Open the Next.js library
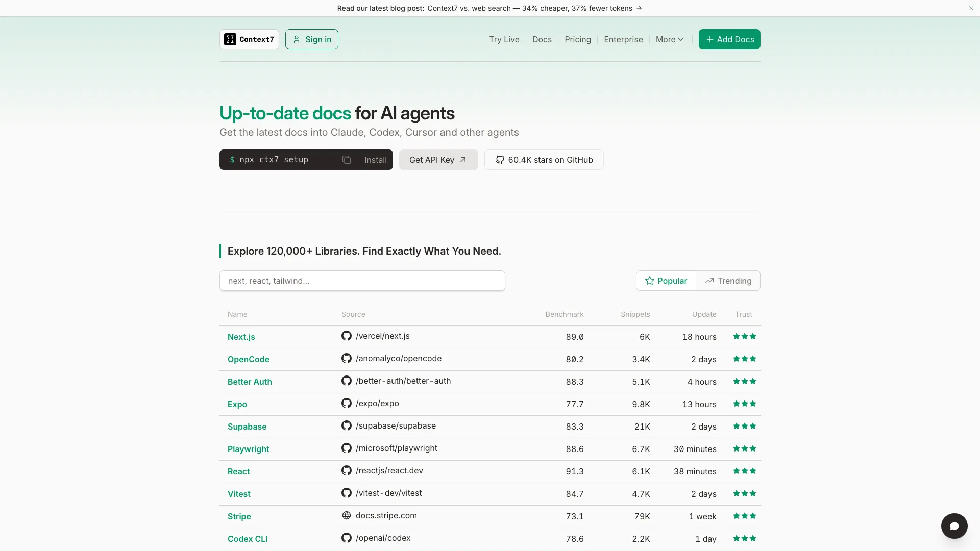This screenshot has height=551, width=980. click(x=241, y=337)
